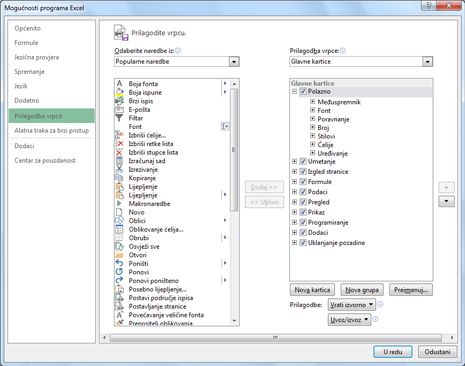Click the Nova grupa button
Screen dimensions: 465x366
(x=362, y=290)
